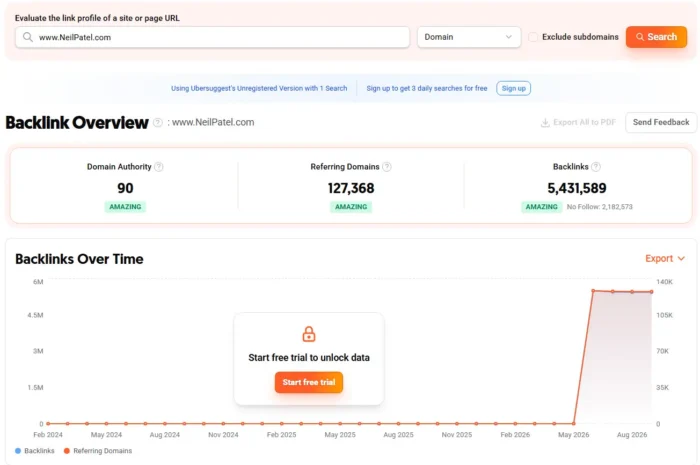Click the Export All to PDF download icon
700x465 pixels.
[545, 123]
